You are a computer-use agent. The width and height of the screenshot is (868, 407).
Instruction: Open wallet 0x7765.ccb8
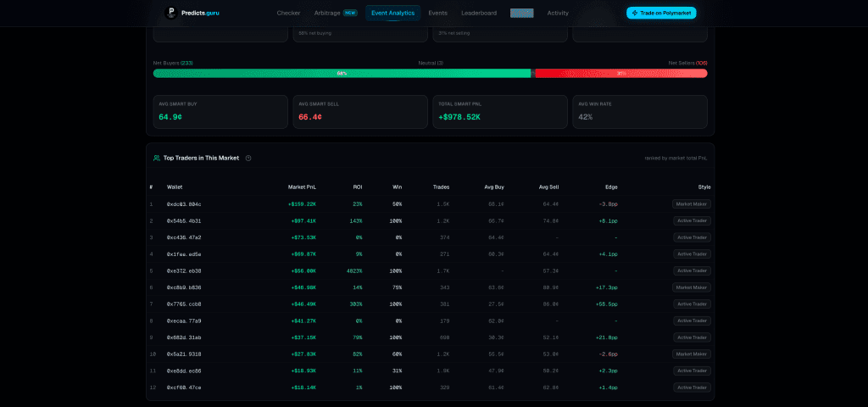pyautogui.click(x=184, y=304)
